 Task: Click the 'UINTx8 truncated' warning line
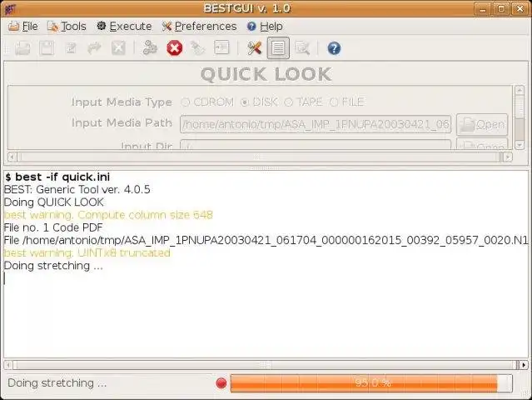[87, 253]
